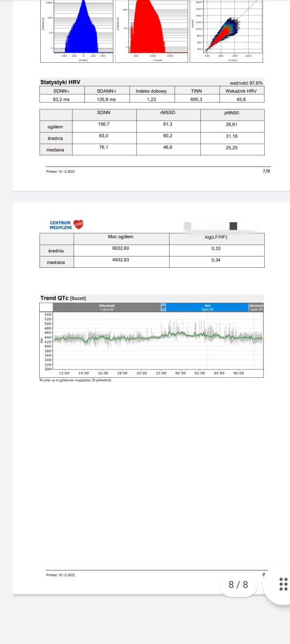Screen dimensions: 290x644
Task: Click rMSSD ogółem value 61,3
Action: 168,124
